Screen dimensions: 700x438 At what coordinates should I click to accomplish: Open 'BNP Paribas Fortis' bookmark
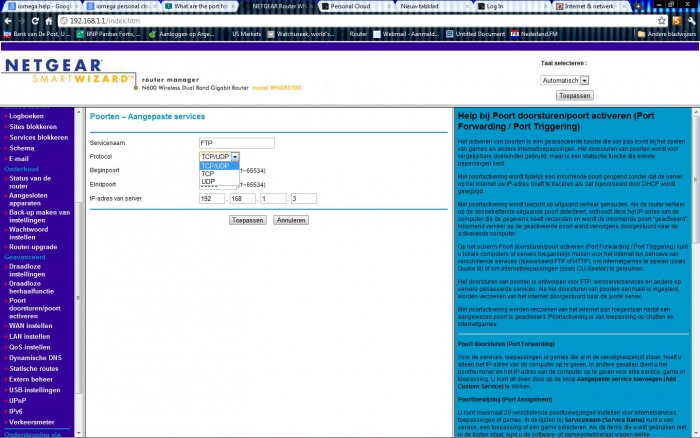click(108, 34)
